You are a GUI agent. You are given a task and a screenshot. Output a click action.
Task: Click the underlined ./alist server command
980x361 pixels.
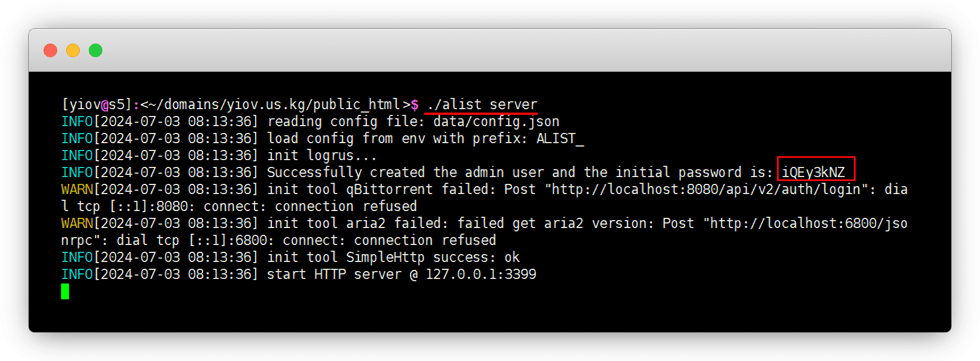[482, 105]
